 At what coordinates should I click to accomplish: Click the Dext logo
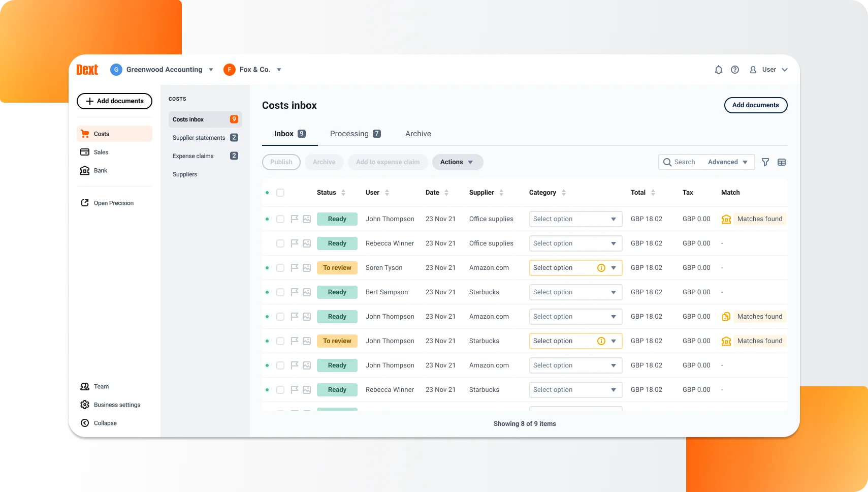click(x=87, y=70)
